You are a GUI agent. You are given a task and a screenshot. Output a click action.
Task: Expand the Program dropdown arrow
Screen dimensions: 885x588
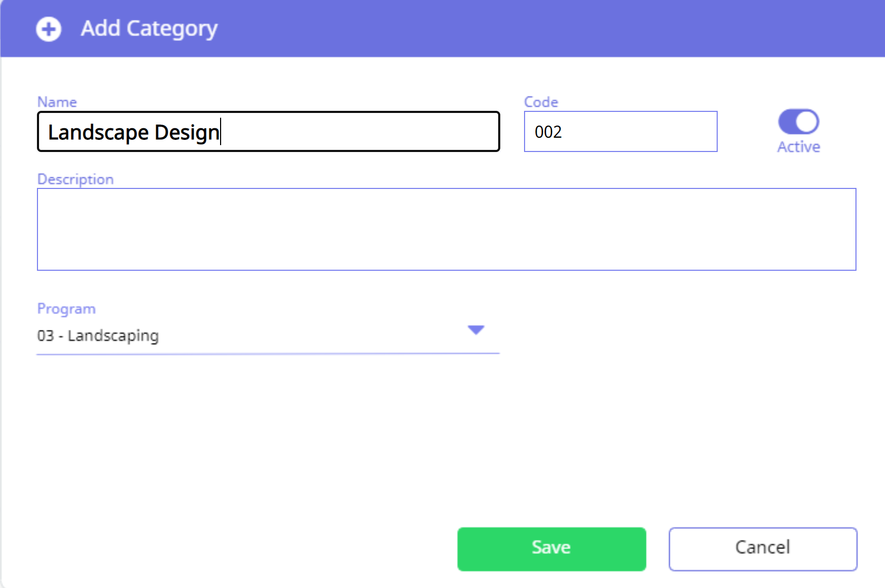(476, 330)
